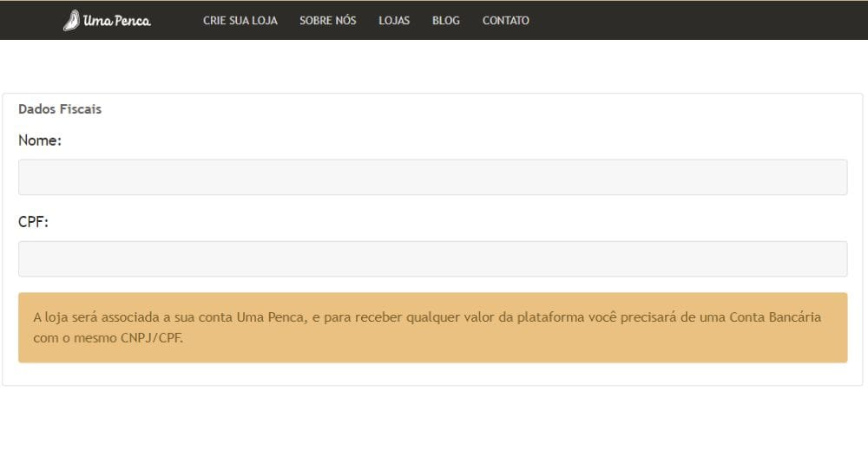Viewport: 868px width, 450px height.
Task: Click Uma Penca mention inside the orange notice
Action: (272, 317)
